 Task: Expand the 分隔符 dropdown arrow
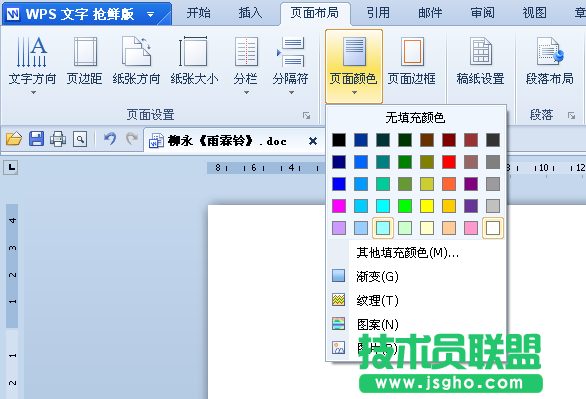(x=291, y=92)
